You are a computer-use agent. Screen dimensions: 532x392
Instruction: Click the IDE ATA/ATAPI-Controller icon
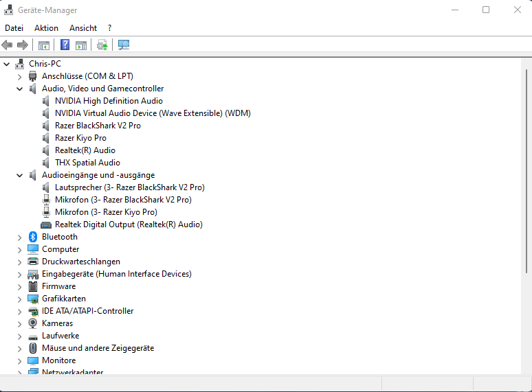[x=33, y=311]
